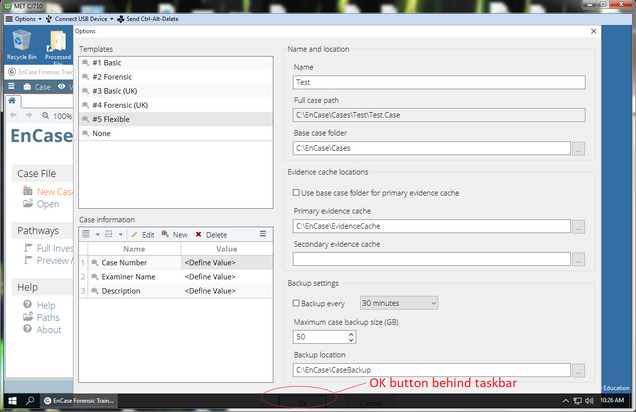636x412 pixels.
Task: Click the New item icon in Case information
Action: click(166, 234)
